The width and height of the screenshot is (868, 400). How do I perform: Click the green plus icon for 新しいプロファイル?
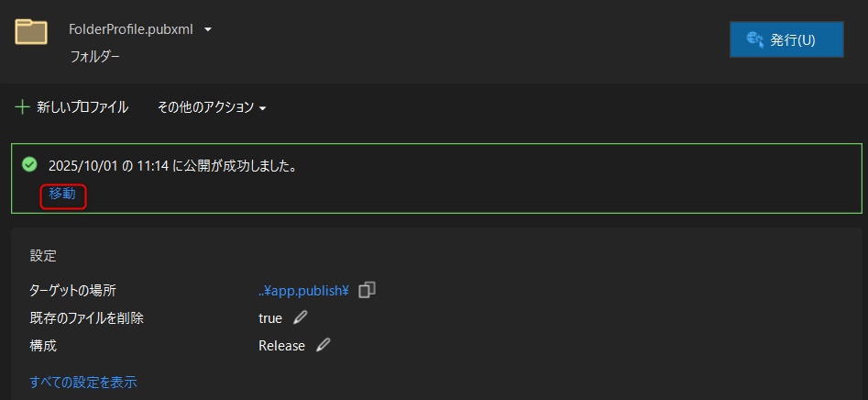tap(23, 107)
